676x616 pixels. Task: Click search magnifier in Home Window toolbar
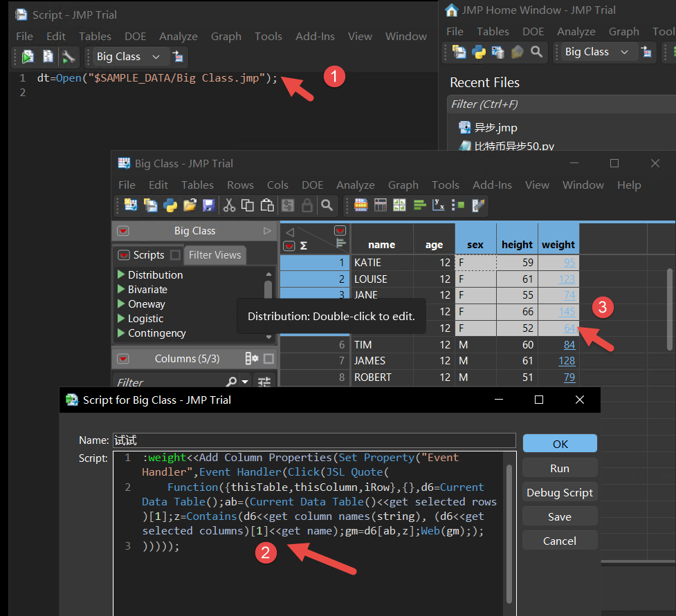coord(536,52)
